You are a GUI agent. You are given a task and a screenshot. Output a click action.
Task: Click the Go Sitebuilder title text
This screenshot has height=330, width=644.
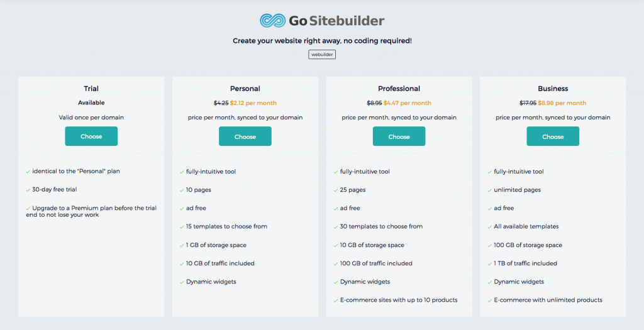(336, 21)
